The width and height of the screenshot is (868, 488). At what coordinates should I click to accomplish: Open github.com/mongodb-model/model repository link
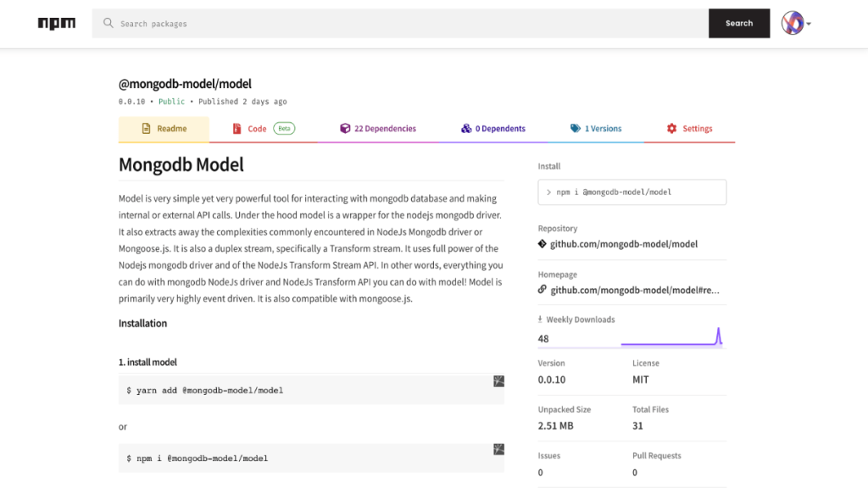(624, 244)
